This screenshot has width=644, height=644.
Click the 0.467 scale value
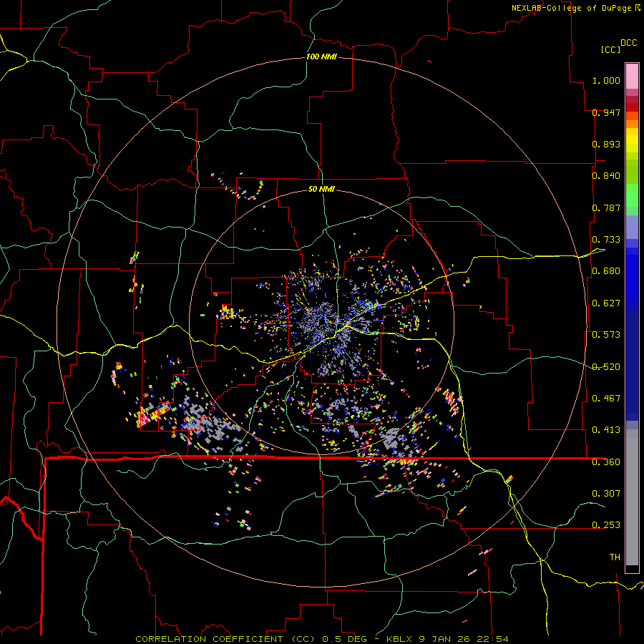click(x=606, y=399)
